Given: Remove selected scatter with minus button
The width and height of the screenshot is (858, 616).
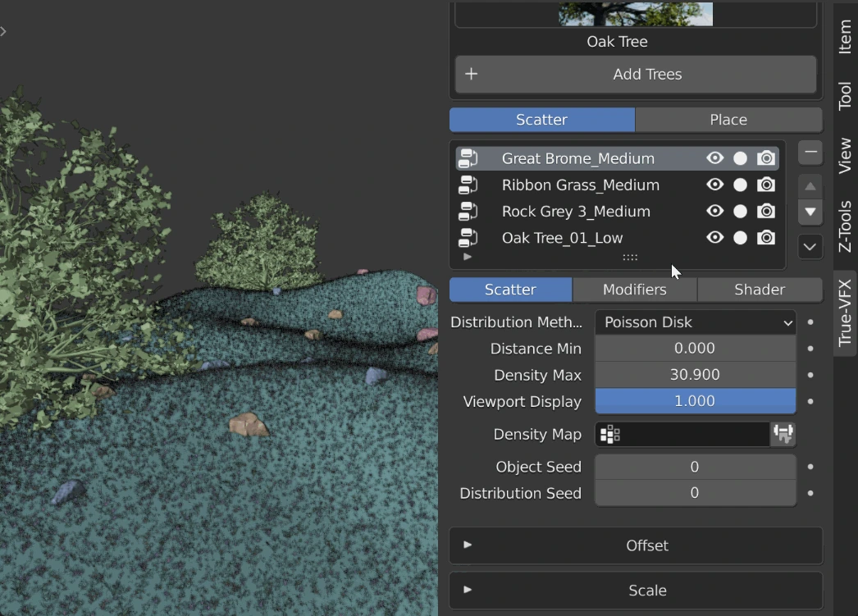Looking at the screenshot, I should point(810,153).
